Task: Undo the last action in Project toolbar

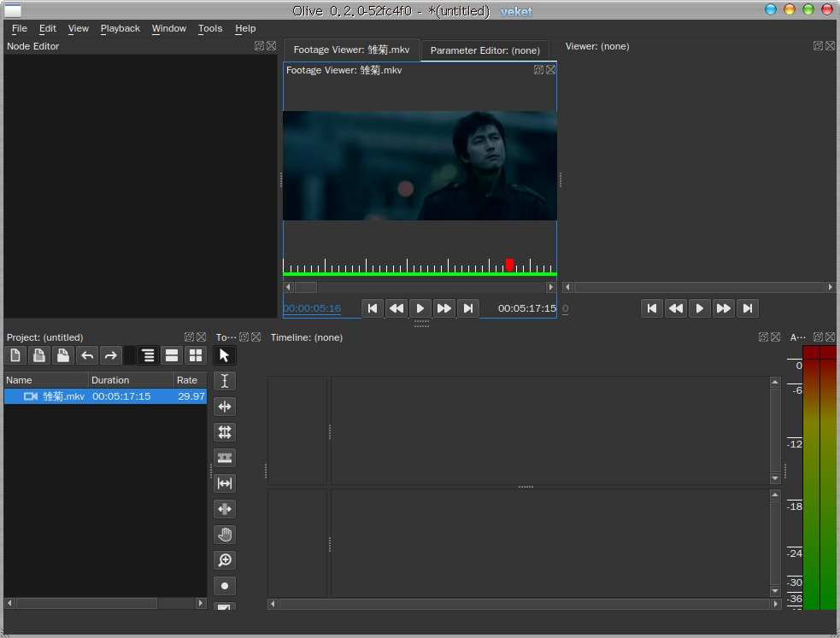Action: (87, 355)
